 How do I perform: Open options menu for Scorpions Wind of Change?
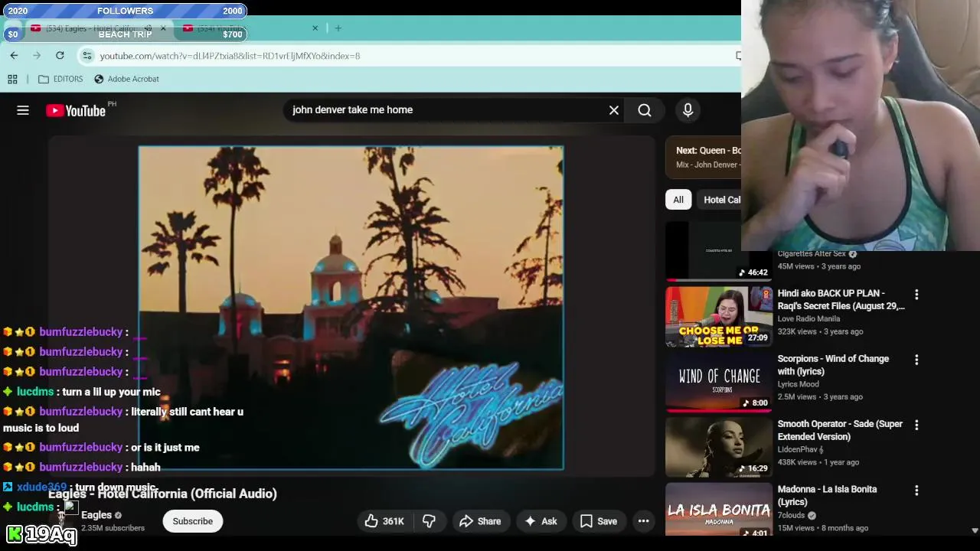click(916, 359)
